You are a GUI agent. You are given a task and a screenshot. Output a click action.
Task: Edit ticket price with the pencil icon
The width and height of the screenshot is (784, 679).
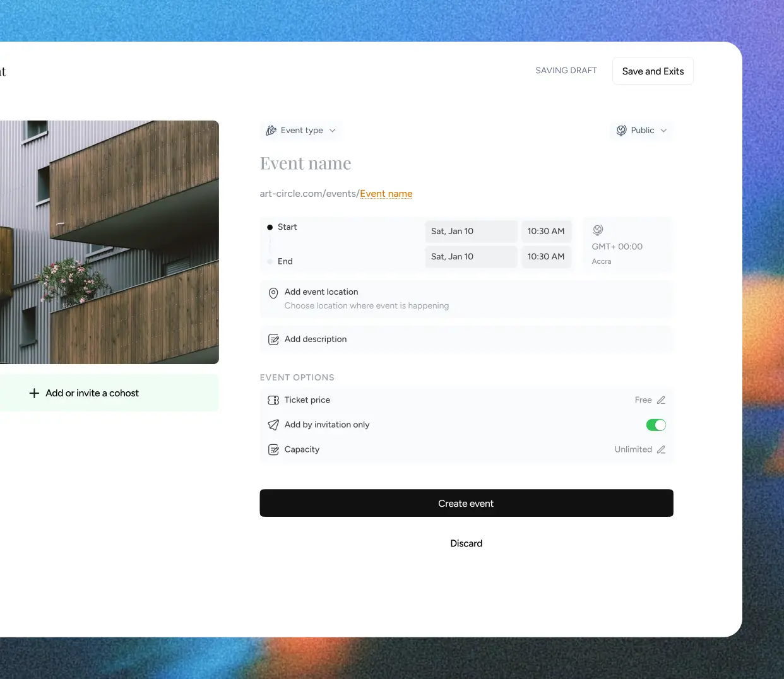pyautogui.click(x=661, y=400)
